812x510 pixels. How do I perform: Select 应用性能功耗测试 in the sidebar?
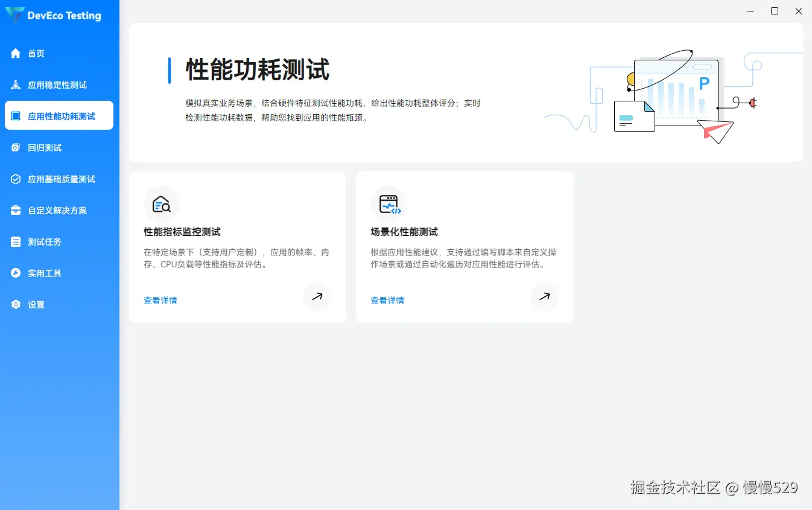[x=59, y=115]
